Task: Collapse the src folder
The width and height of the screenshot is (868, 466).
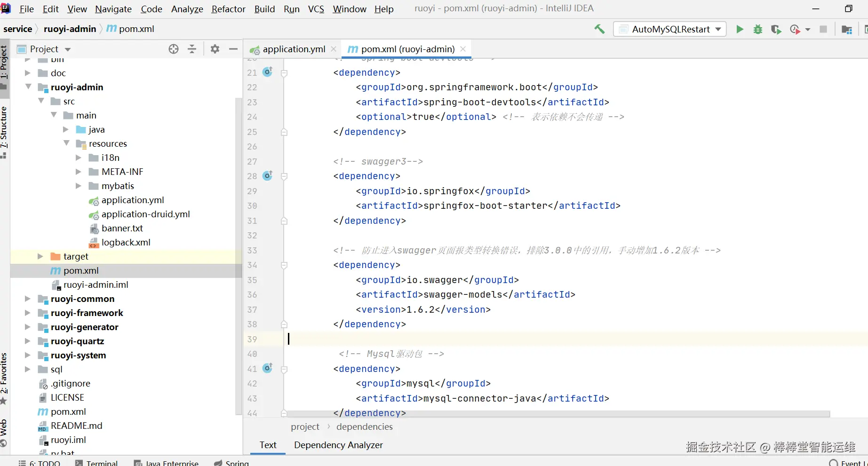Action: [41, 101]
